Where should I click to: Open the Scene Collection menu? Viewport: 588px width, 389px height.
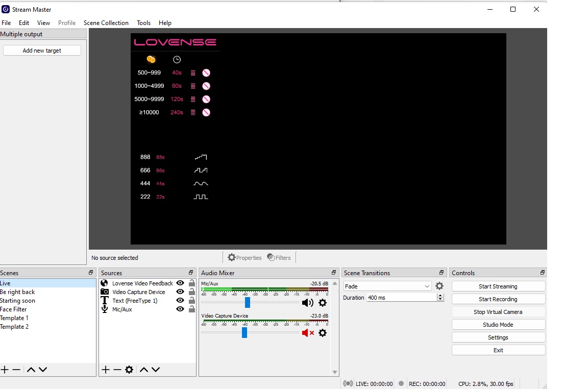pyautogui.click(x=106, y=23)
